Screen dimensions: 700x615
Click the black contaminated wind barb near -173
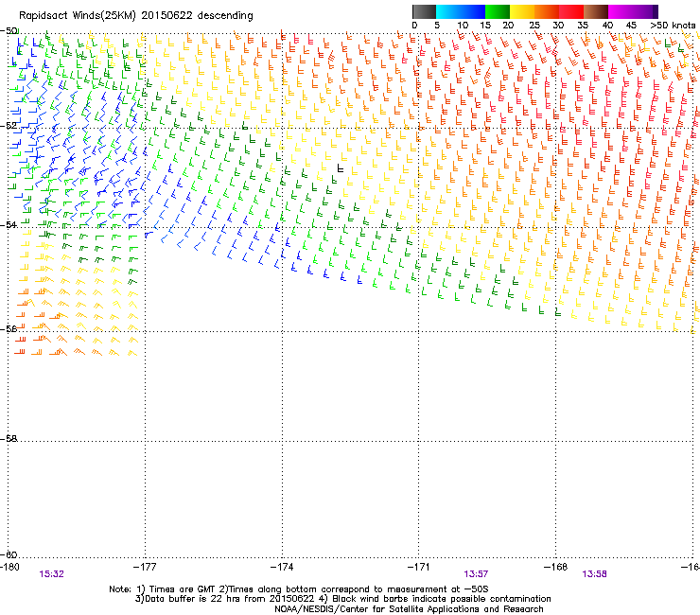[x=341, y=167]
